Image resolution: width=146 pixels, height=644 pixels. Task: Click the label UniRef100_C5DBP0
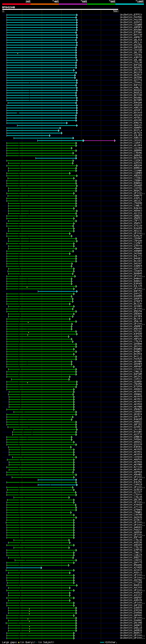coord(131,180)
